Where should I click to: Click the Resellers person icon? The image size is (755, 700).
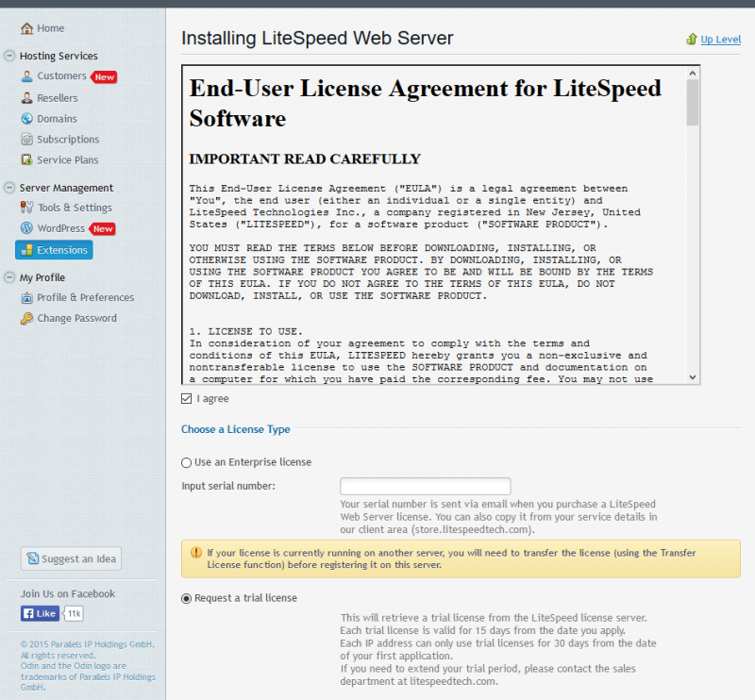27,98
